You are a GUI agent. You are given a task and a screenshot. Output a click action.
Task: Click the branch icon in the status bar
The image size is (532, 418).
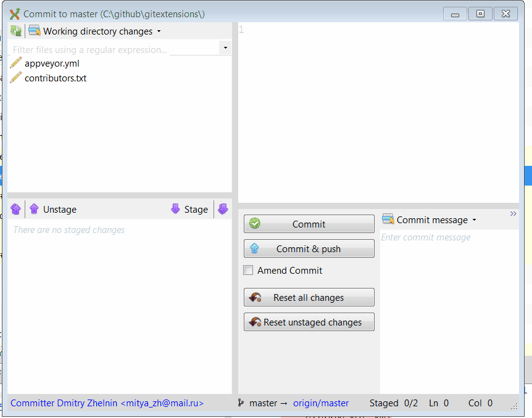(x=241, y=403)
